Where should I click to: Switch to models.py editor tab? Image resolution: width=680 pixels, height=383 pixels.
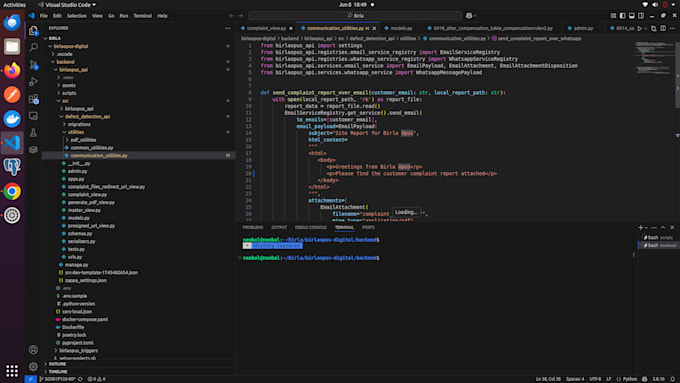[401, 28]
